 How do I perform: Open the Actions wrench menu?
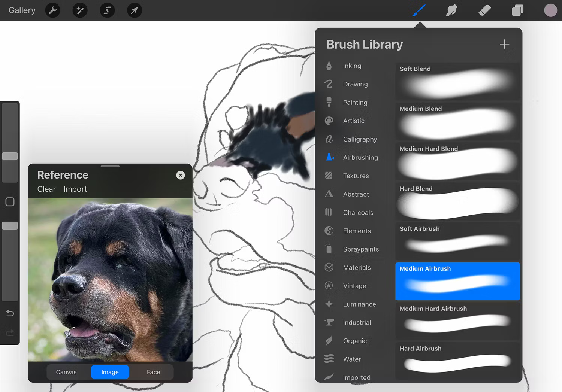coord(52,10)
